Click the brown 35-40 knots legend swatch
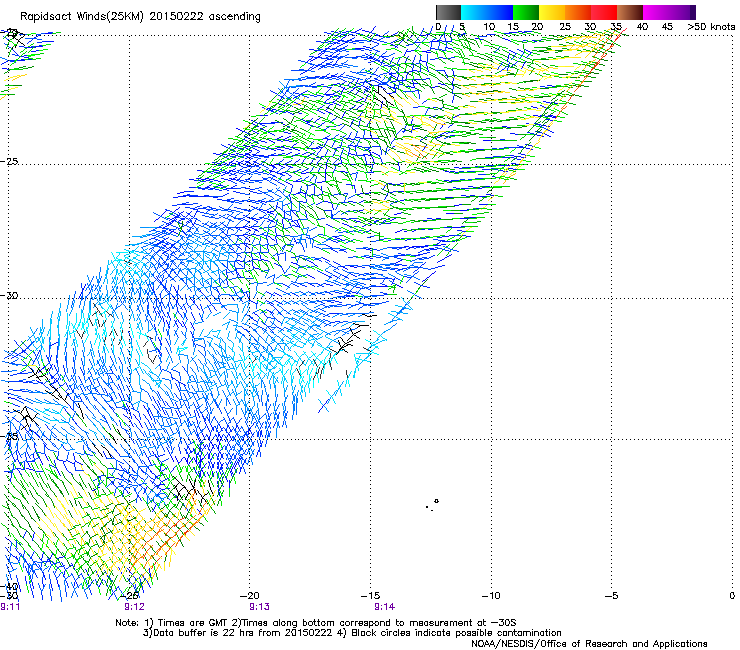This screenshot has width=740, height=650. (x=630, y=12)
